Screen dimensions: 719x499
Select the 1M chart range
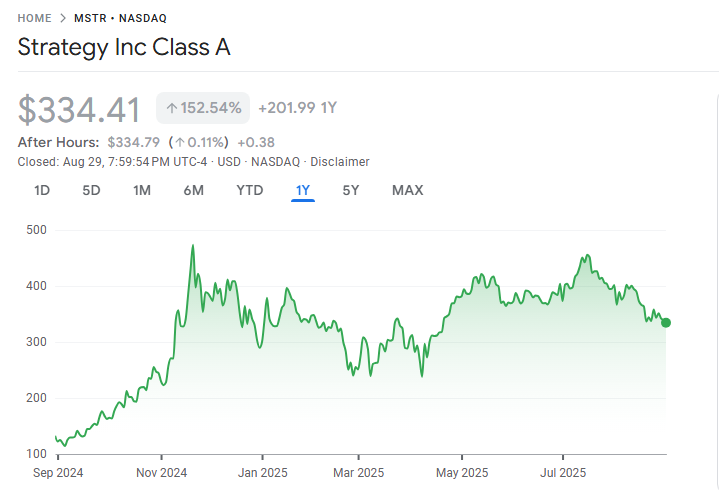pos(142,190)
